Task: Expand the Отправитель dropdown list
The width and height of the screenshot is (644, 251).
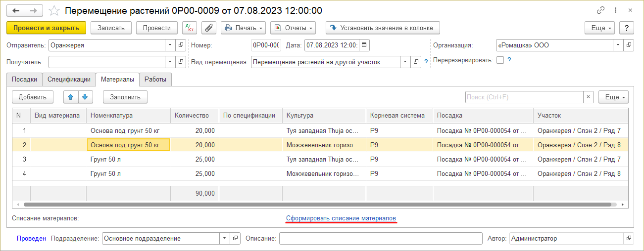Action: [x=170, y=45]
